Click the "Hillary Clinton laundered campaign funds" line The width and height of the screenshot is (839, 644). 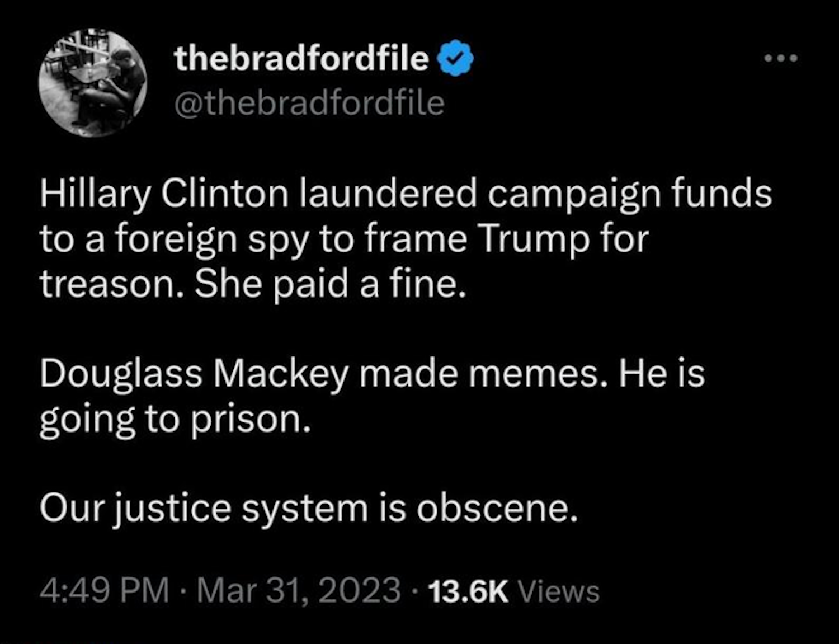406,194
